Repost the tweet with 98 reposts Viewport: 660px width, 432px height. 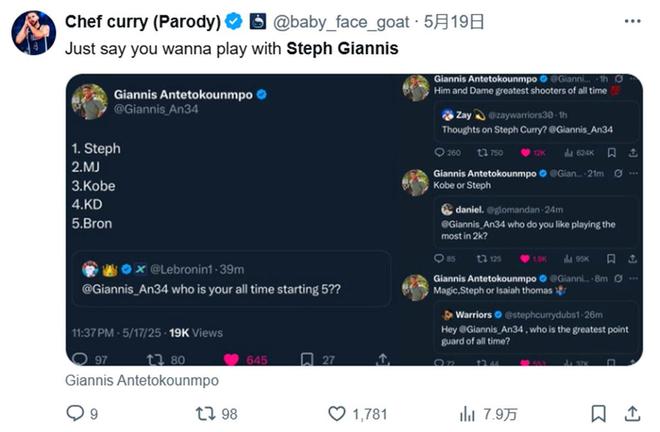point(205,412)
